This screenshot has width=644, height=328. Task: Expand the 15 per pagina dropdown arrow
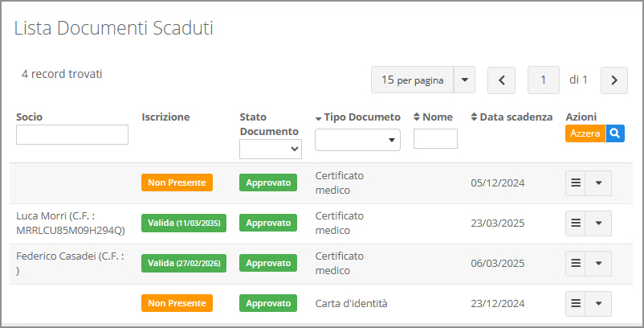pos(465,80)
